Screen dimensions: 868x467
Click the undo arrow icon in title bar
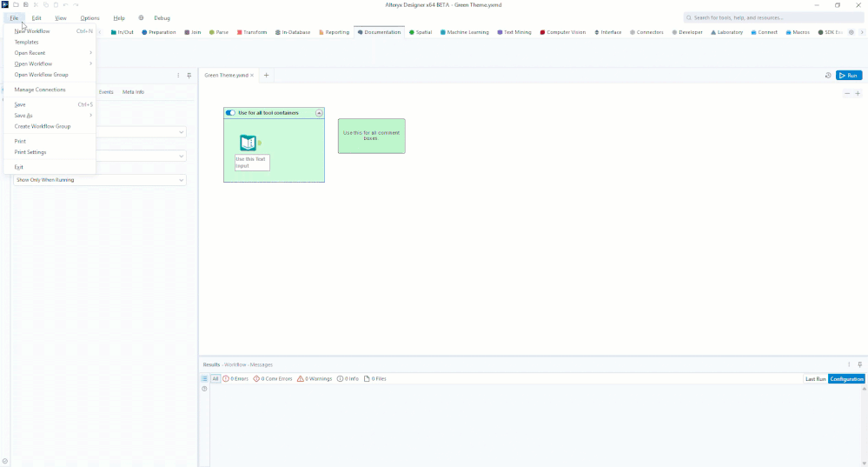coord(65,5)
